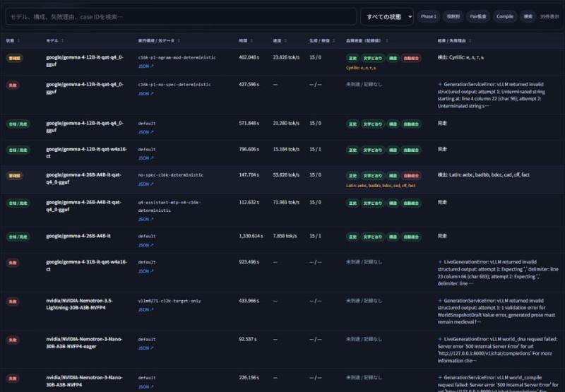The width and height of the screenshot is (565, 392).
Task: Select model google/gemma-4-31B-it-qat-w4a16-ct
Action: pos(86,266)
